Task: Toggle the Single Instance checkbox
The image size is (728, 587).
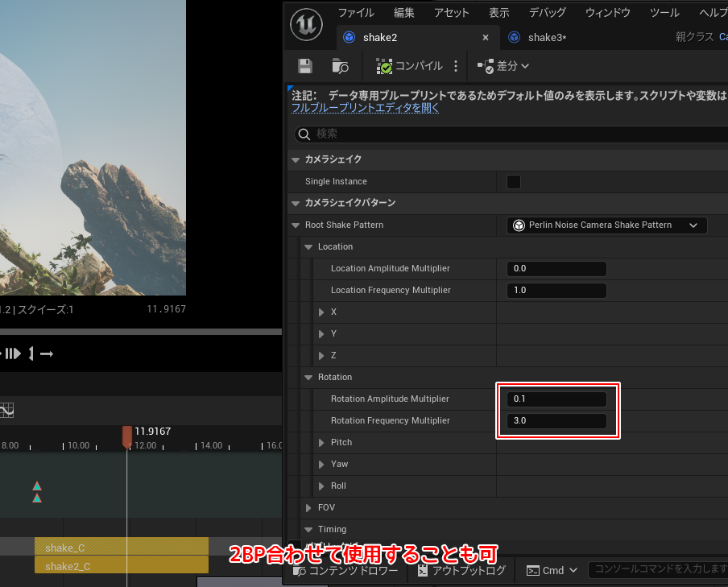Action: pyautogui.click(x=513, y=182)
